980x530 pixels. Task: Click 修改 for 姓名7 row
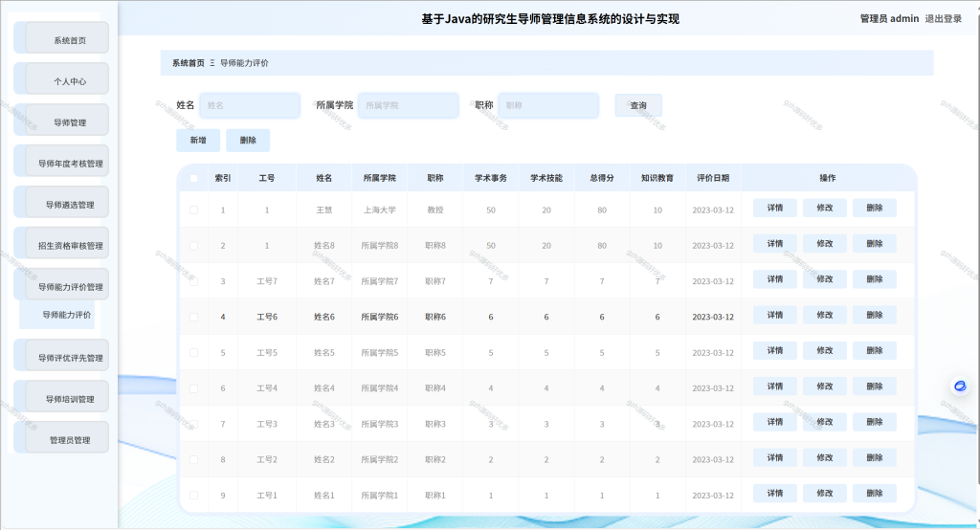coord(824,278)
